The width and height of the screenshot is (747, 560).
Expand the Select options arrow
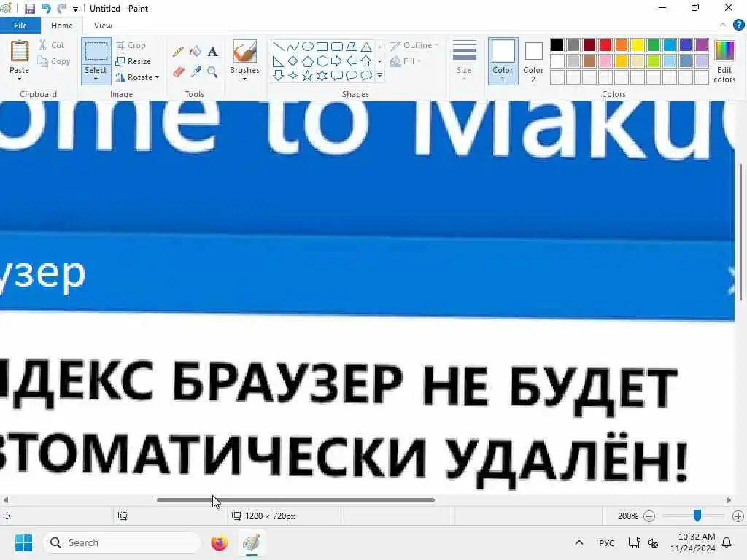[96, 79]
